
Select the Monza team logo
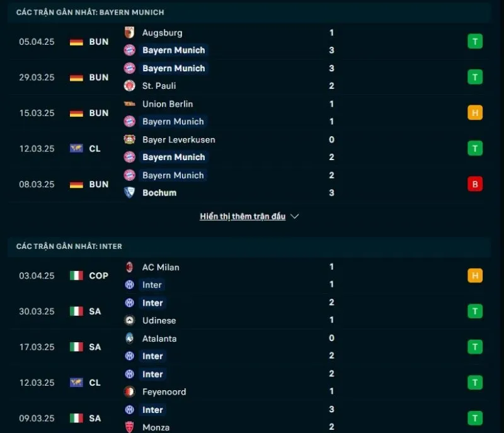(130, 427)
